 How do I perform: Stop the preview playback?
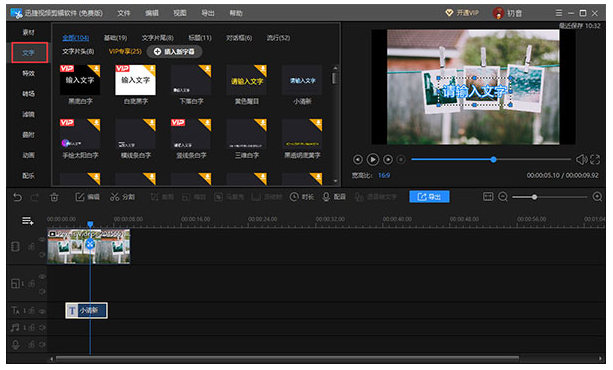(x=401, y=160)
